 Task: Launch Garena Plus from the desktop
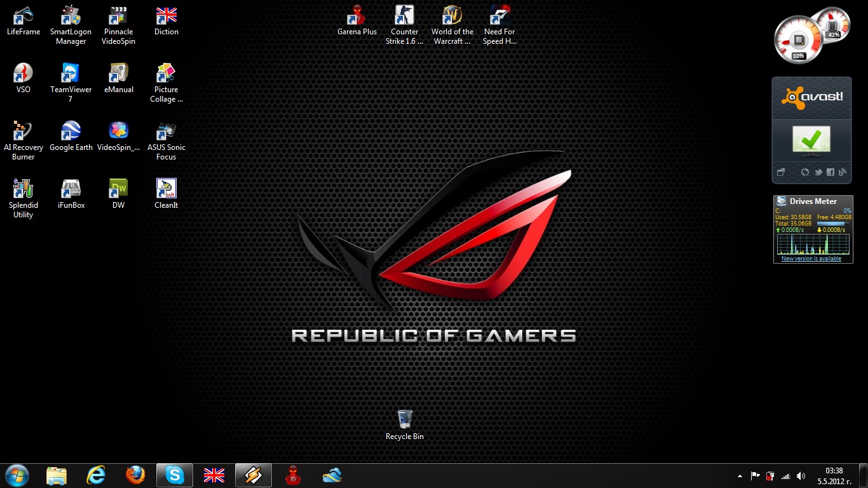pyautogui.click(x=357, y=20)
